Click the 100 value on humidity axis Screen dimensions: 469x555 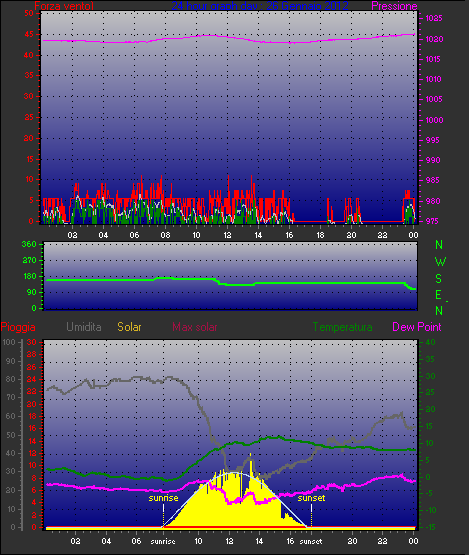tap(8, 342)
